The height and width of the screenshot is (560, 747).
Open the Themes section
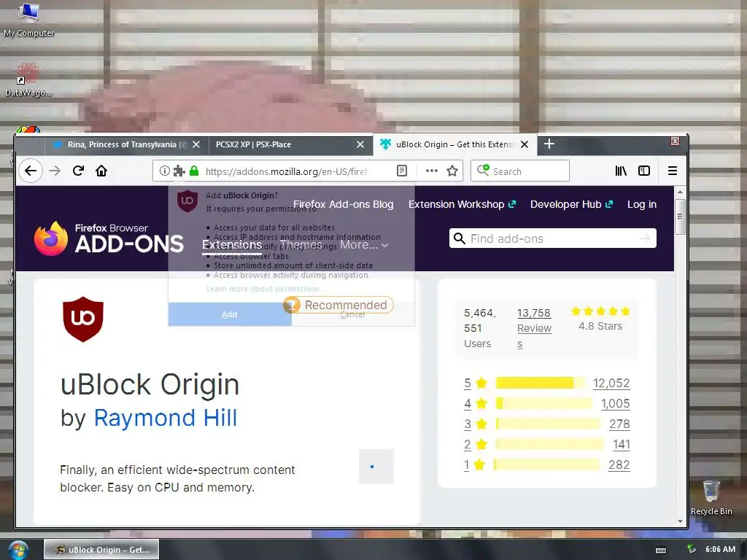coord(301,245)
